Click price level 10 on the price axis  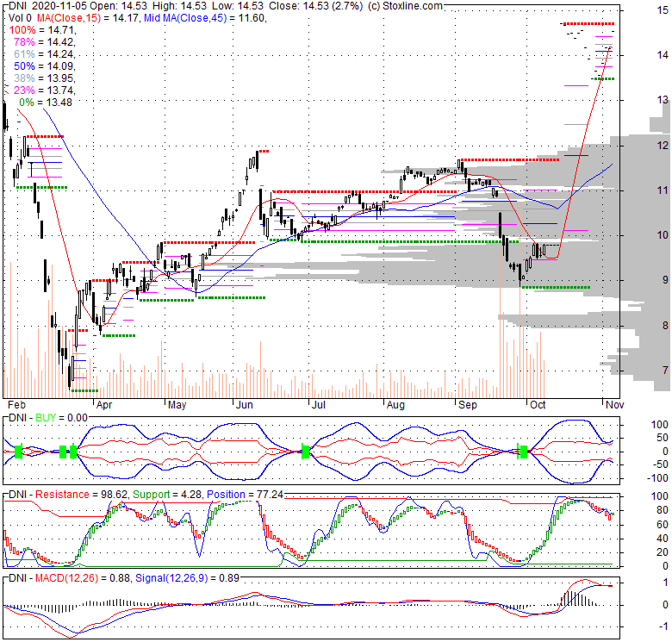pos(663,235)
